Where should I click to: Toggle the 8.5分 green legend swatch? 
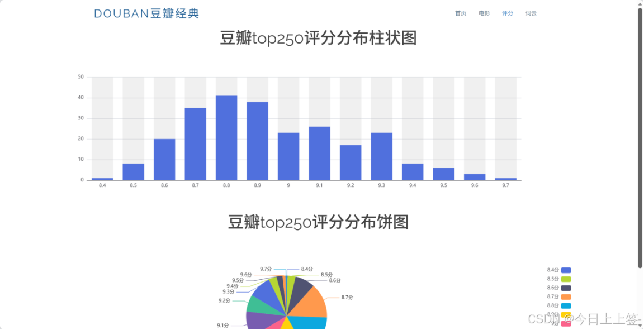[566, 279]
